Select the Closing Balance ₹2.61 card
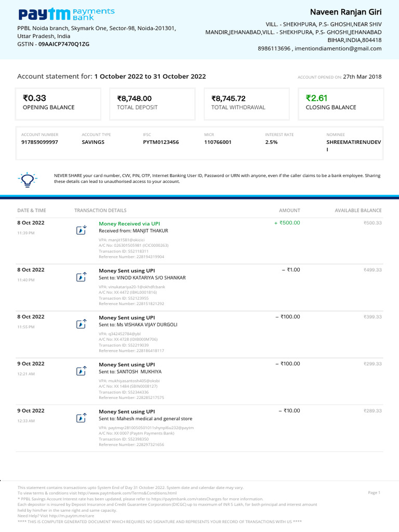The image size is (399, 532). pos(341,104)
